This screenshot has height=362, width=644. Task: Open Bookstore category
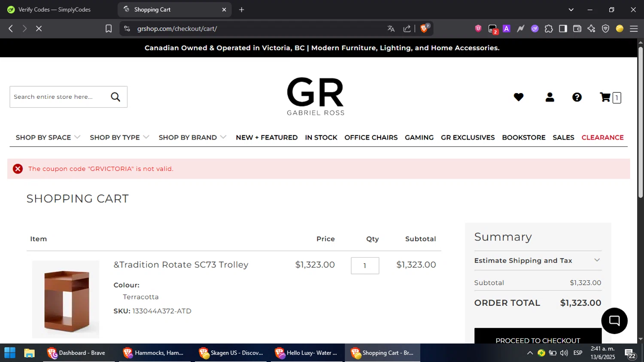(524, 137)
